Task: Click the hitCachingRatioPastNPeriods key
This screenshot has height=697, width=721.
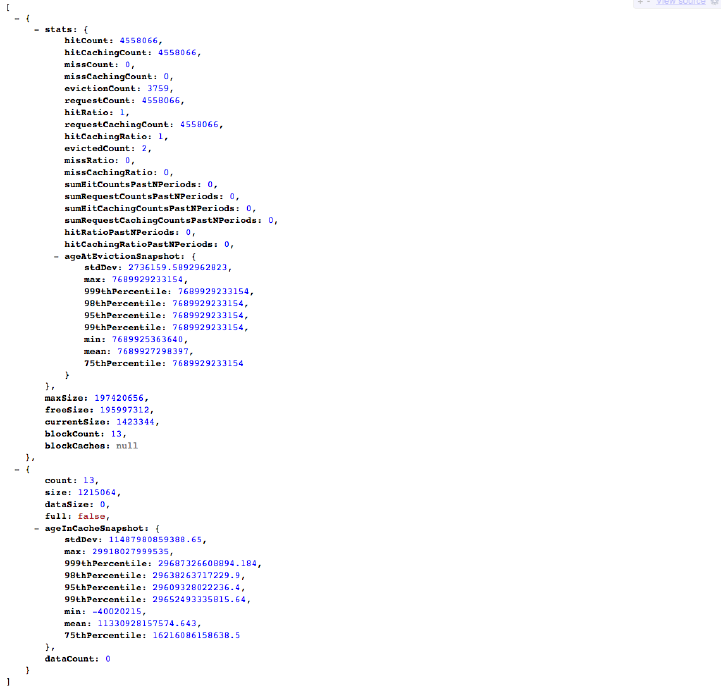Action: tap(139, 244)
